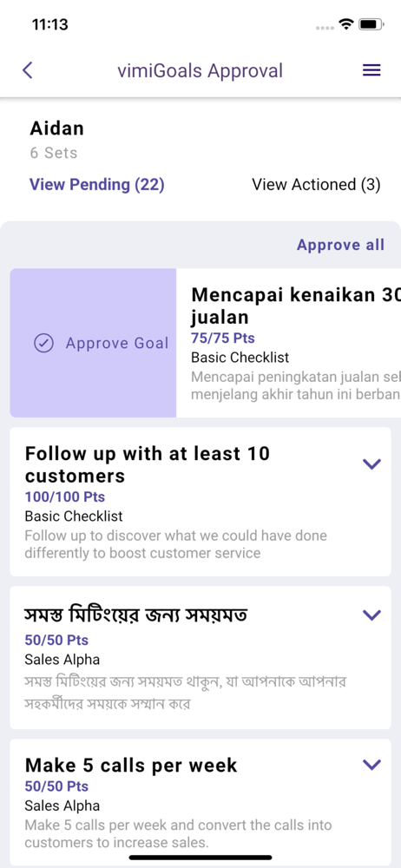401x868 pixels.
Task: Open the hamburger menu icon
Action: tap(371, 70)
